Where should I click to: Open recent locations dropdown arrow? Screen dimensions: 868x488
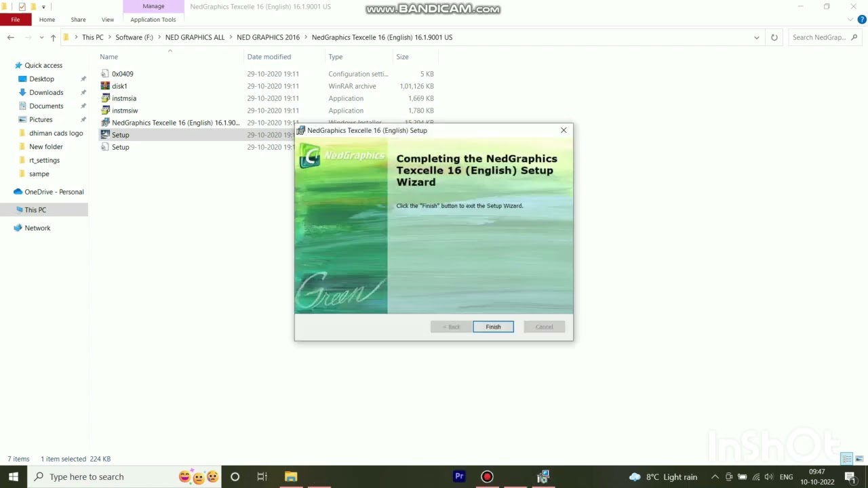point(41,37)
